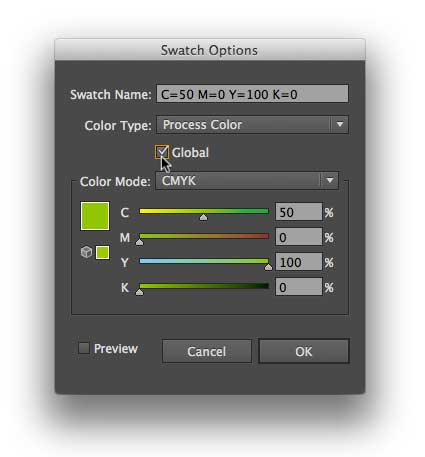Click the K percentage value field

tap(299, 287)
